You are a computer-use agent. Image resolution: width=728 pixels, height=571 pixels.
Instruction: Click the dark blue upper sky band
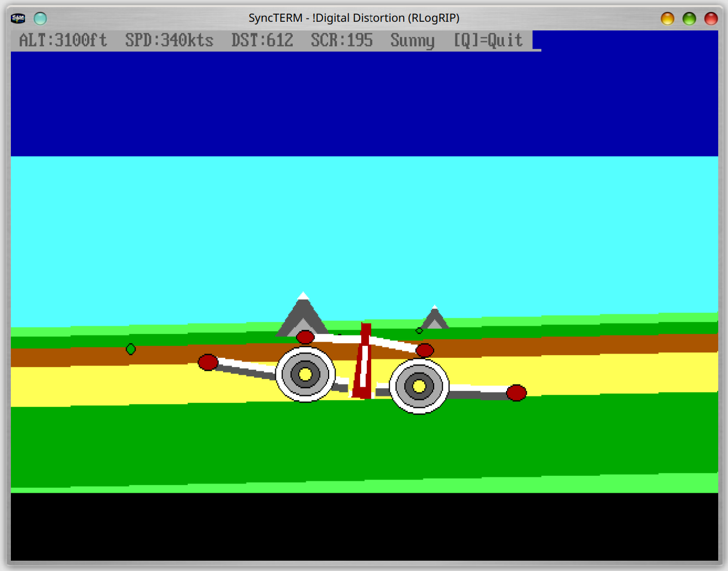point(365,103)
